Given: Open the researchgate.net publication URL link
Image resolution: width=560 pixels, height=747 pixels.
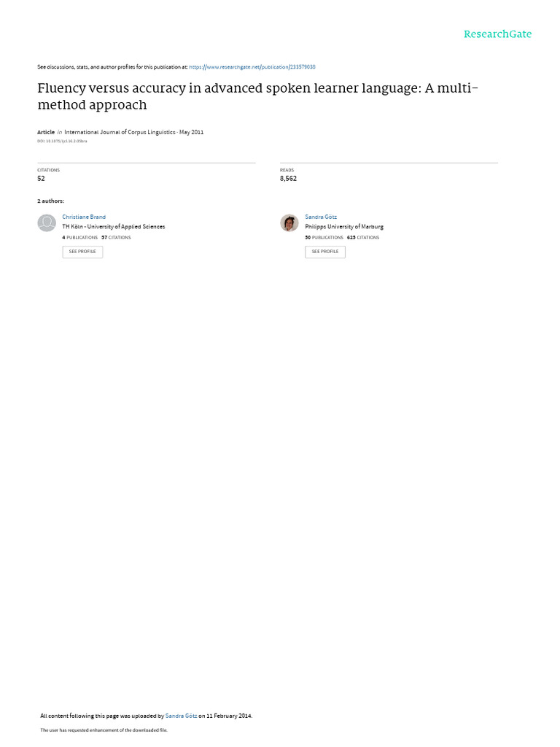Looking at the screenshot, I should tap(252, 67).
